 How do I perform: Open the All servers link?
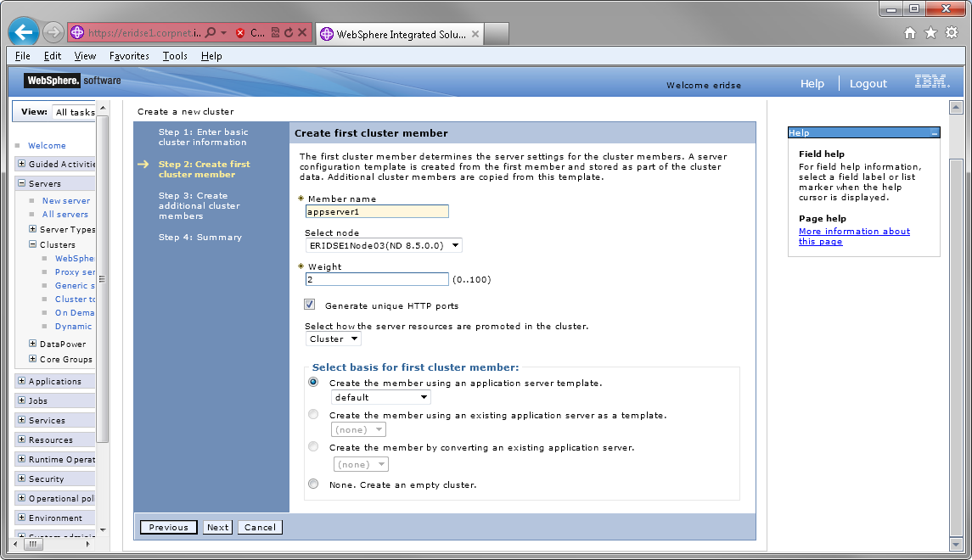coord(65,215)
